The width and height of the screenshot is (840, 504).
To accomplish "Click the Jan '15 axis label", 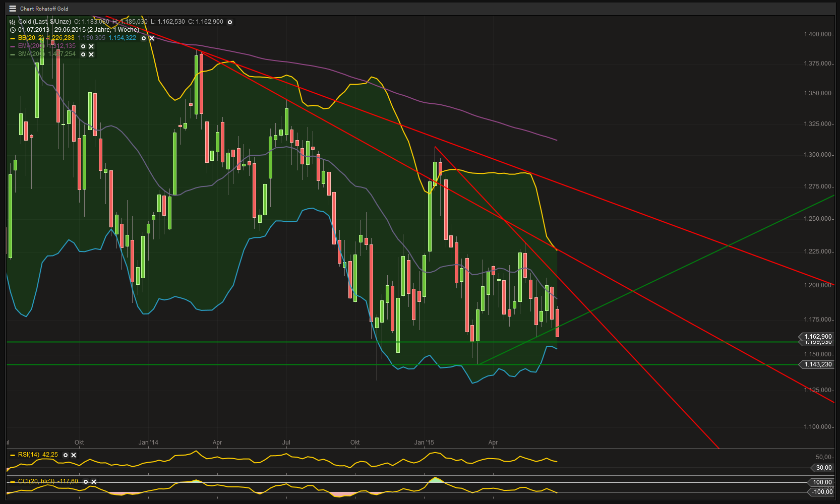I will (424, 442).
